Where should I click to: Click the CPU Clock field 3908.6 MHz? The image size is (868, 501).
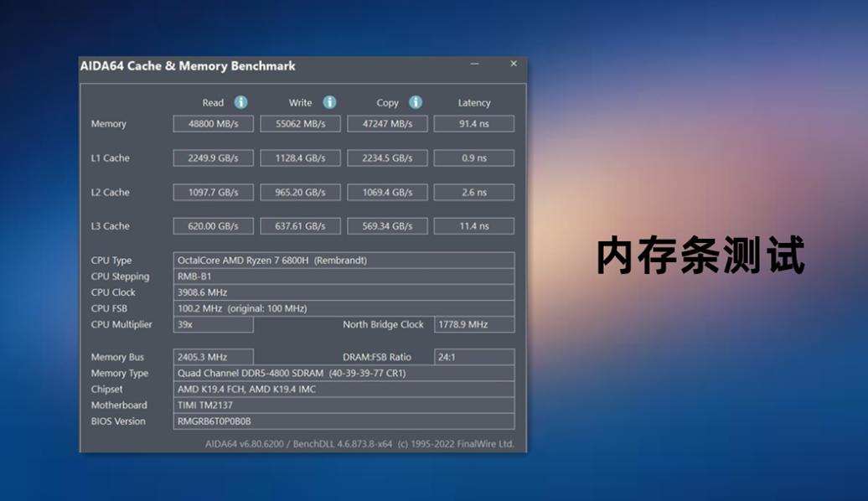click(x=344, y=292)
